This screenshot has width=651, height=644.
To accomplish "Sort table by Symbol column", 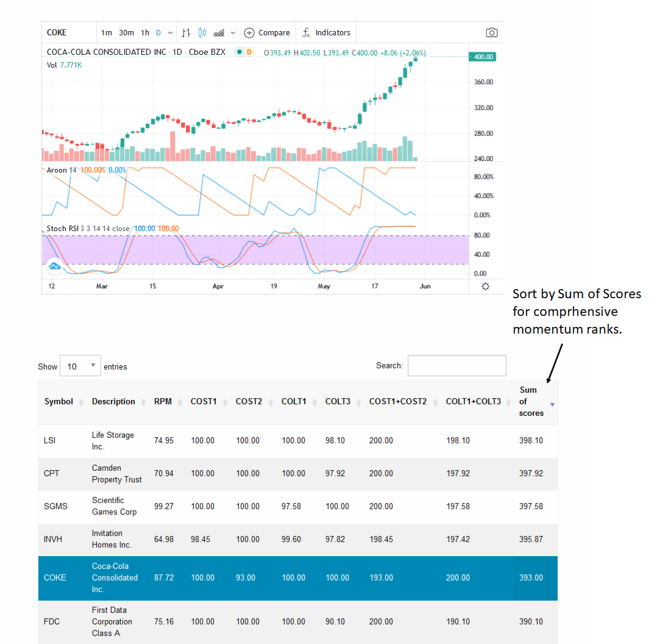I will point(63,402).
